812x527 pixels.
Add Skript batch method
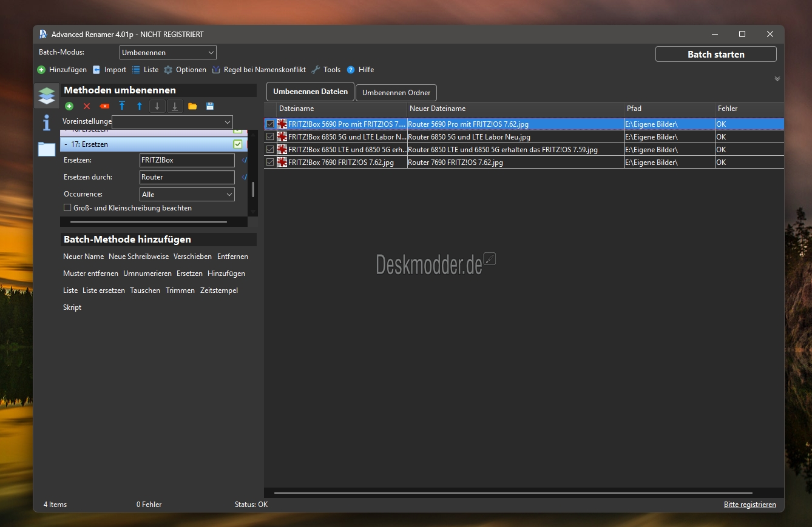click(x=72, y=307)
